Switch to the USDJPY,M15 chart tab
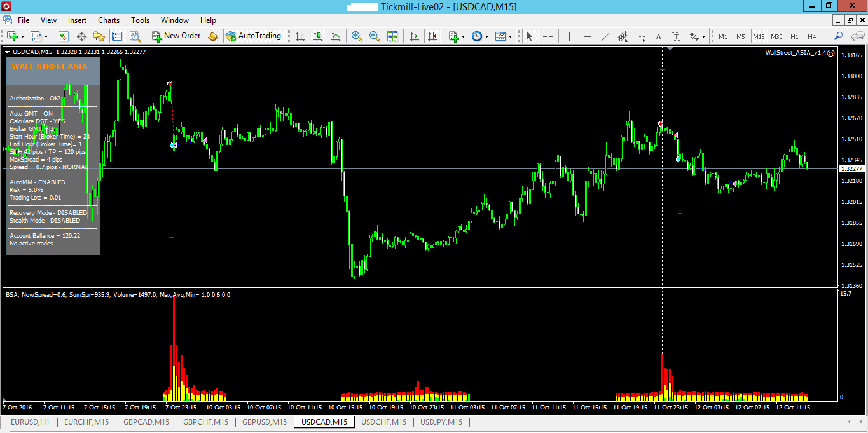The width and height of the screenshot is (868, 433). [x=441, y=422]
